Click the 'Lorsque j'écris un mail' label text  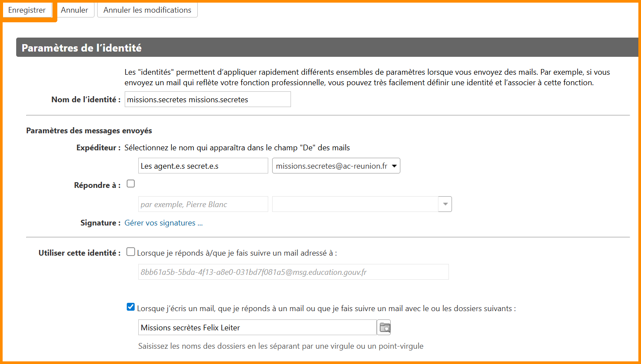click(326, 309)
